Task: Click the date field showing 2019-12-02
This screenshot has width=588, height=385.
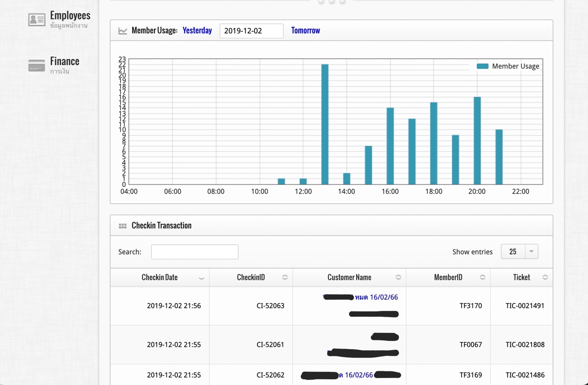Action: (x=251, y=31)
